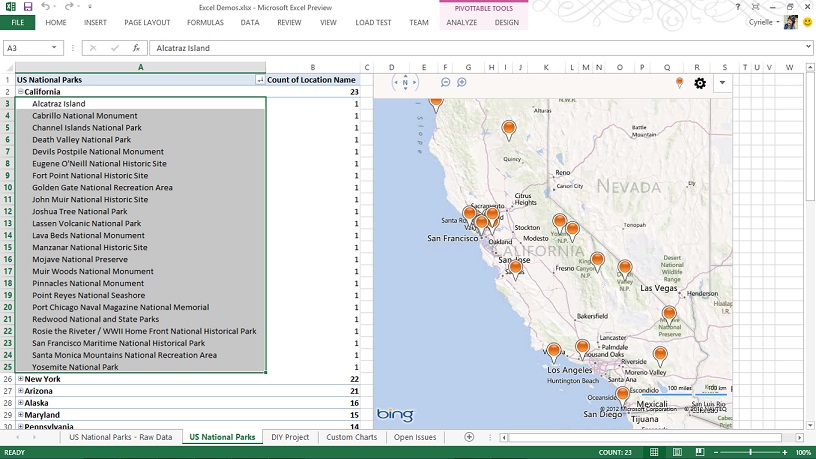Screen dimensions: 816x459
Task: Click the map compass north control
Action: [x=406, y=83]
